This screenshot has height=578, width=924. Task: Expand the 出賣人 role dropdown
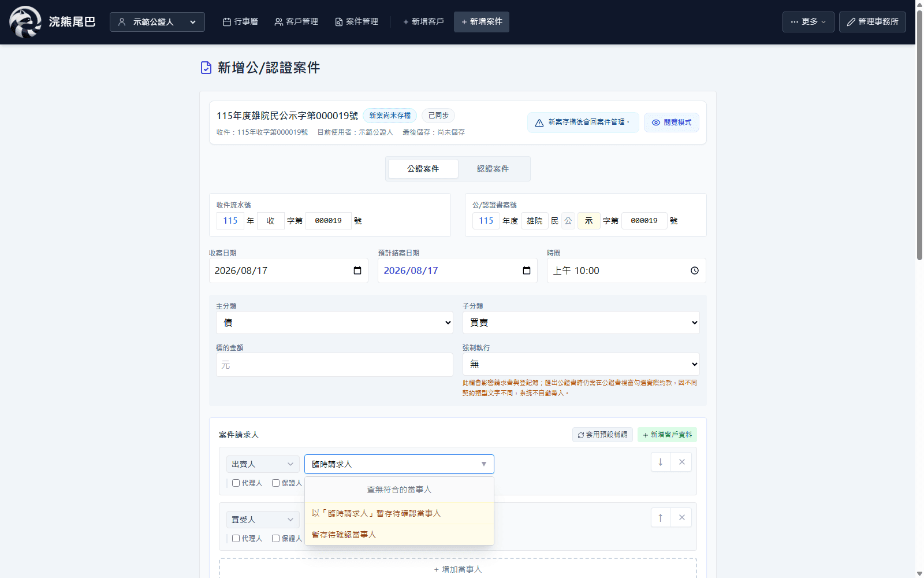point(263,464)
